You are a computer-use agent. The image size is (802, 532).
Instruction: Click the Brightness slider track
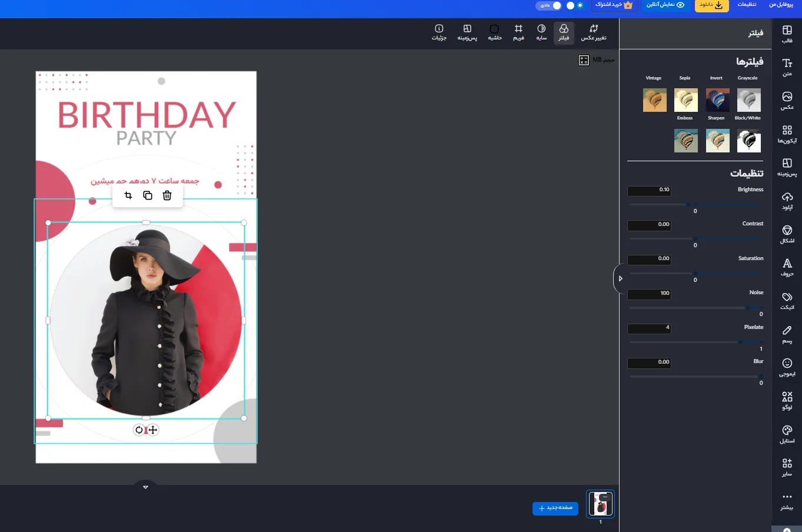695,204
